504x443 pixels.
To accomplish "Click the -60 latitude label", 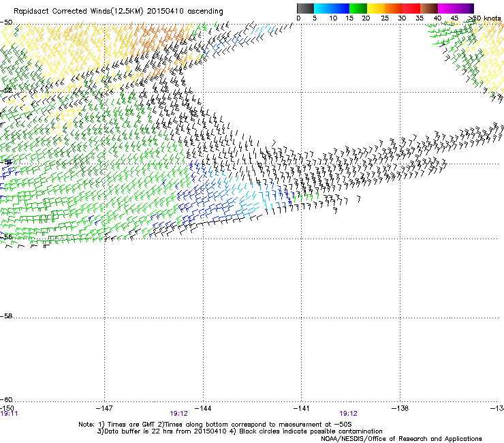I will tap(6, 400).
